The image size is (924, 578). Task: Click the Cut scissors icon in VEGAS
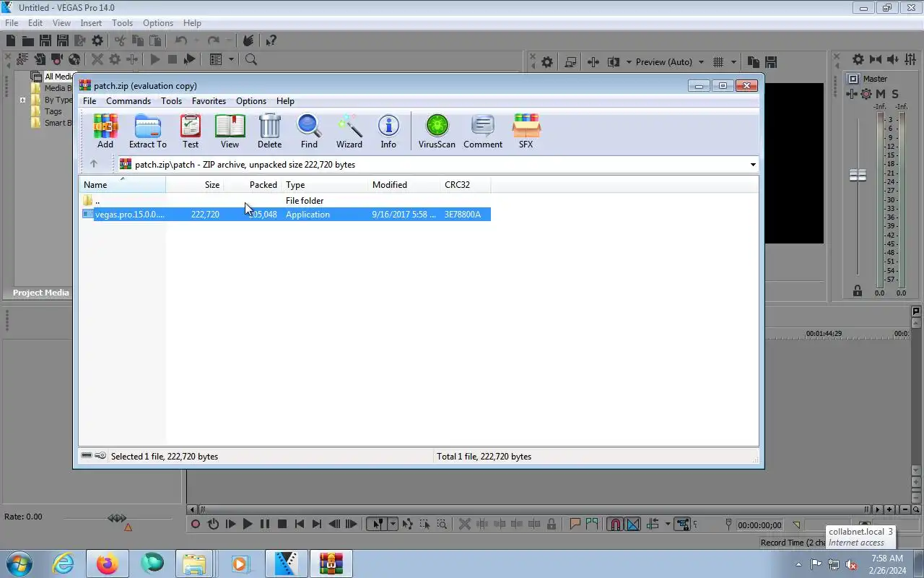pyautogui.click(x=120, y=40)
